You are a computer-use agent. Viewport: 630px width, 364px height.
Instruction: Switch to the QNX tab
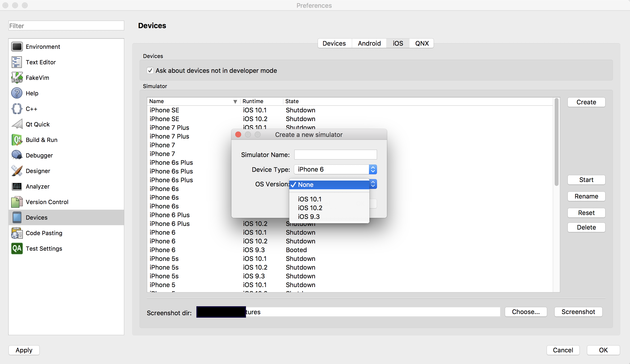(422, 43)
